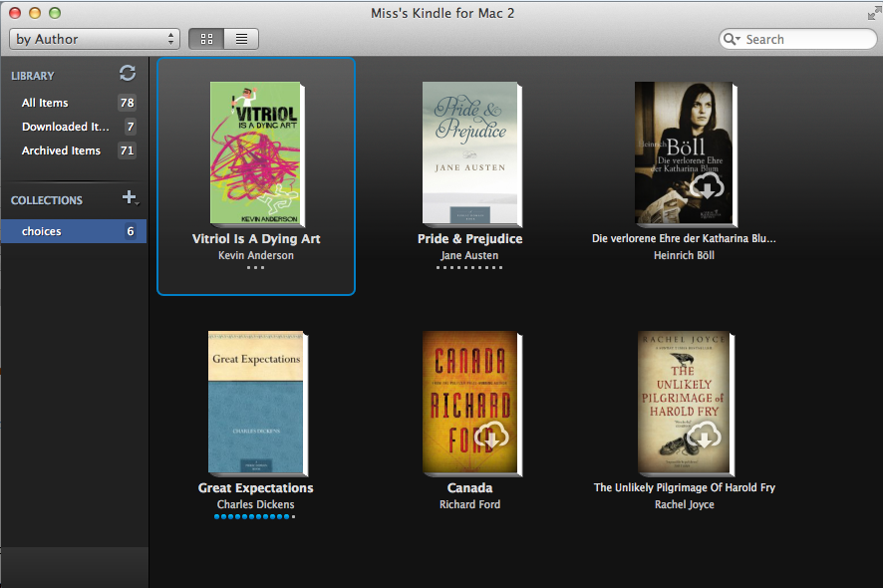Download Die verlorene Ehre via cloud icon
This screenshot has height=588, width=883.
click(x=707, y=186)
